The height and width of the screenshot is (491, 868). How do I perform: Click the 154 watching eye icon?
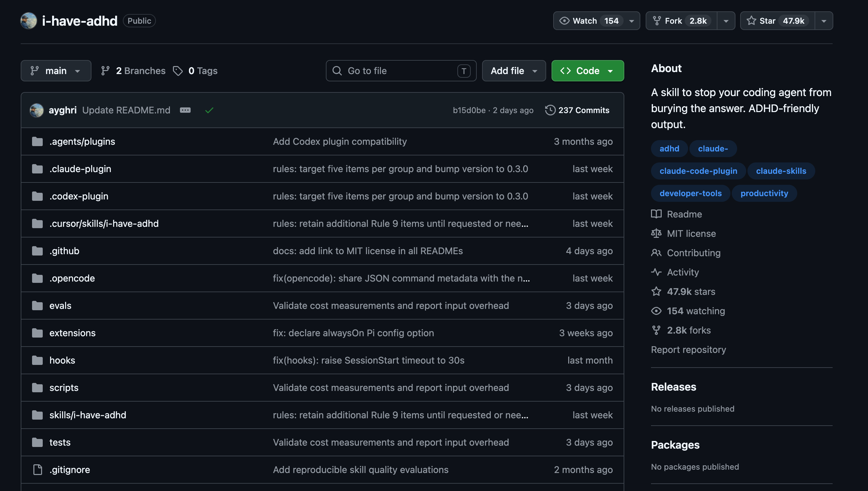pos(656,311)
